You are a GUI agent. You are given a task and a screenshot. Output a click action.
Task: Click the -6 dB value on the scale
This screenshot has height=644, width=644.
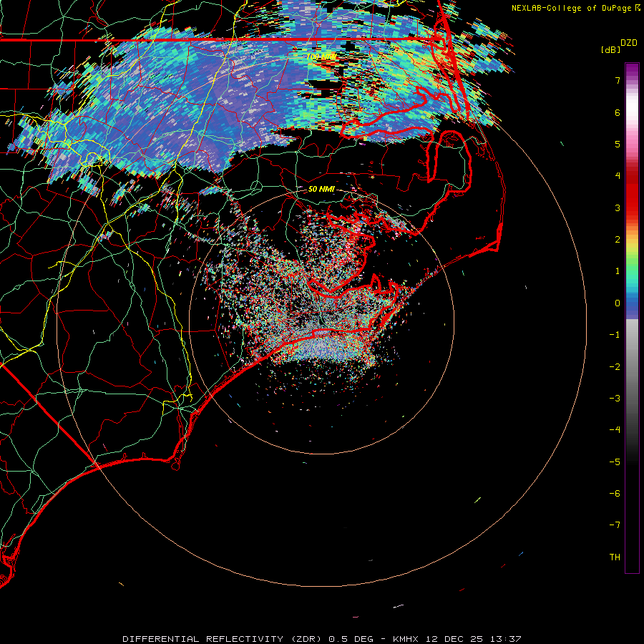[615, 494]
